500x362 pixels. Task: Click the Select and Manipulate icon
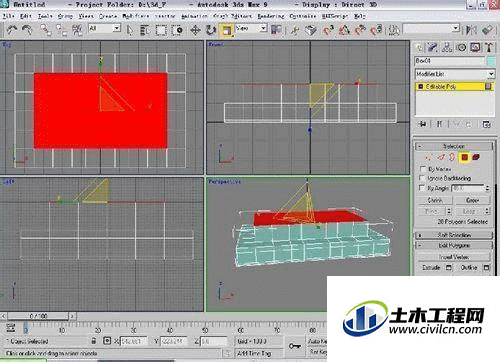click(x=294, y=30)
